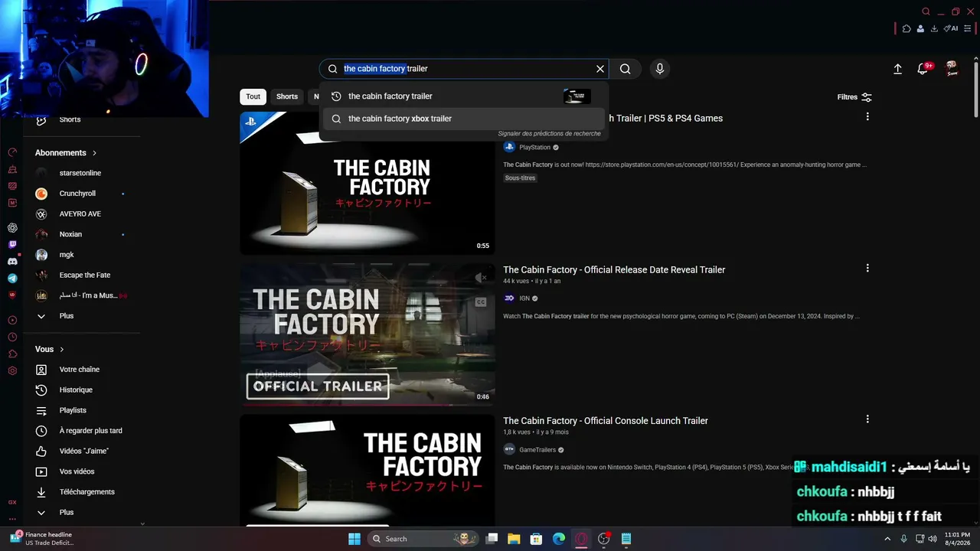This screenshot has width=980, height=551.
Task: Open the notifications bell with 9+ badge
Action: tap(924, 69)
